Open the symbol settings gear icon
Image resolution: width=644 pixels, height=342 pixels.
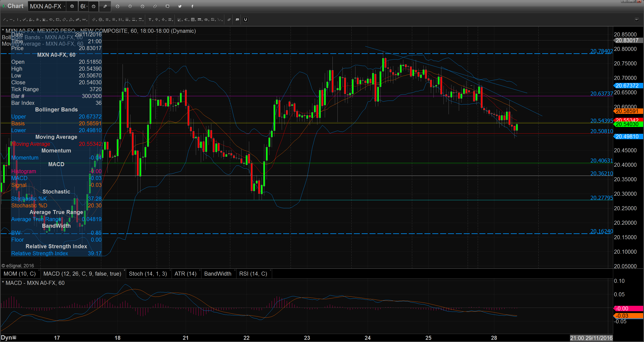(72, 6)
